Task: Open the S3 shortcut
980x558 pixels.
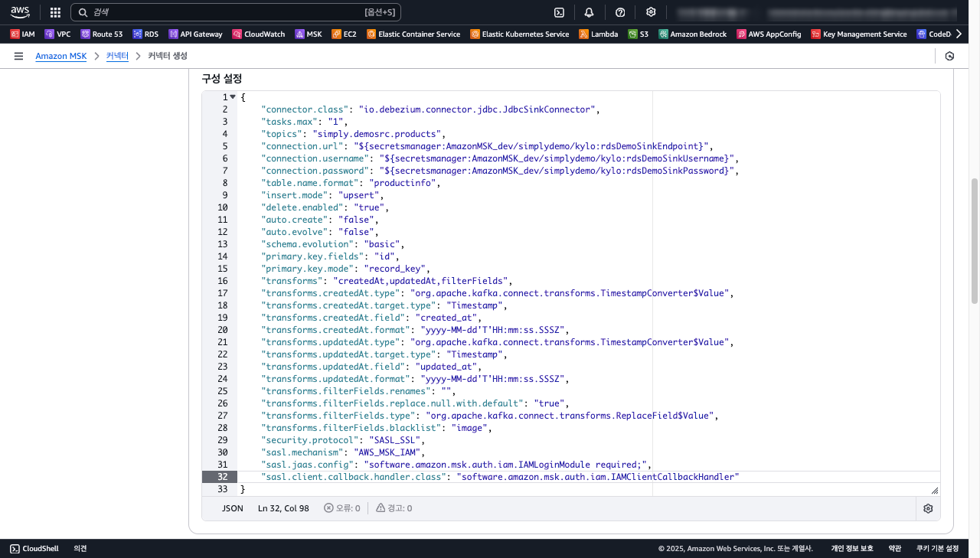Action: pyautogui.click(x=638, y=34)
